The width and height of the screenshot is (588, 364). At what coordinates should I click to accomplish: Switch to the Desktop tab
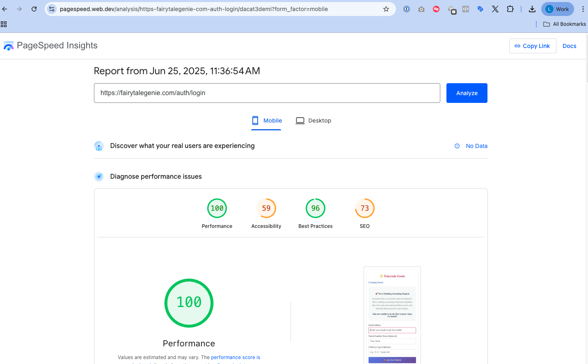[x=313, y=121]
